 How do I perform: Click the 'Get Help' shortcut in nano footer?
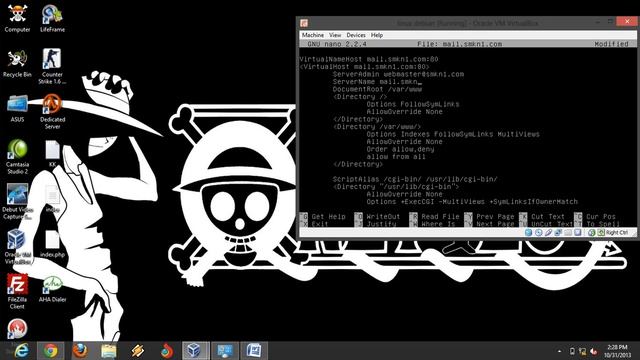(x=323, y=217)
